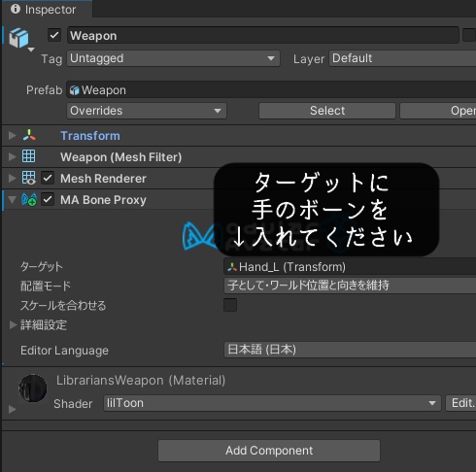Click the スケールを合わせる label

click(x=63, y=305)
